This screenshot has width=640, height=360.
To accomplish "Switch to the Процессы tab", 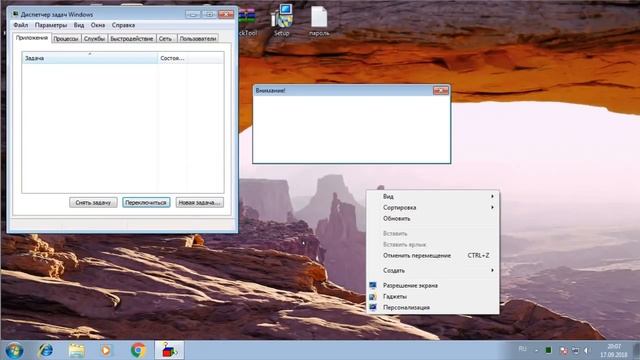I will pos(66,39).
